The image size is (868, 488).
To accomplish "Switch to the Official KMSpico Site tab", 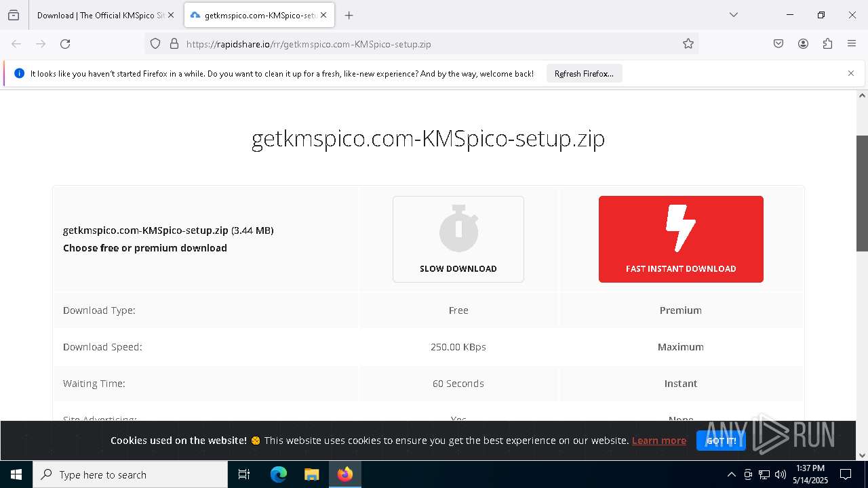I will point(100,15).
